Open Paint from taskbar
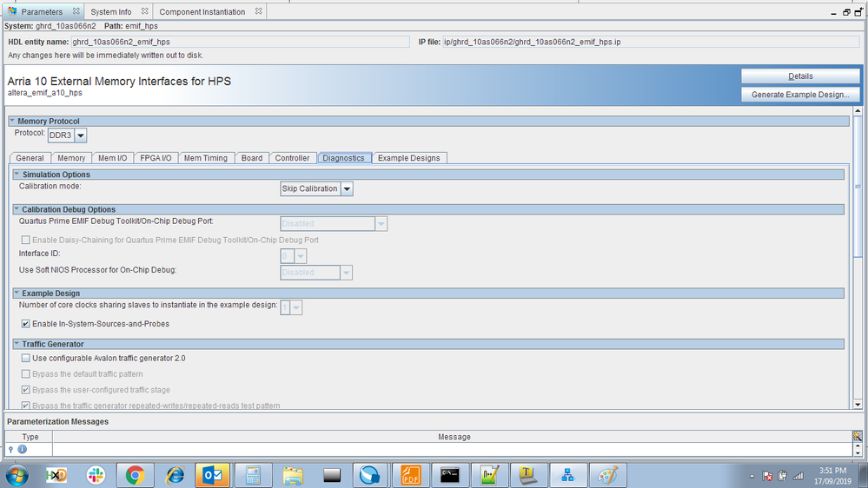The height and width of the screenshot is (488, 868). click(607, 475)
